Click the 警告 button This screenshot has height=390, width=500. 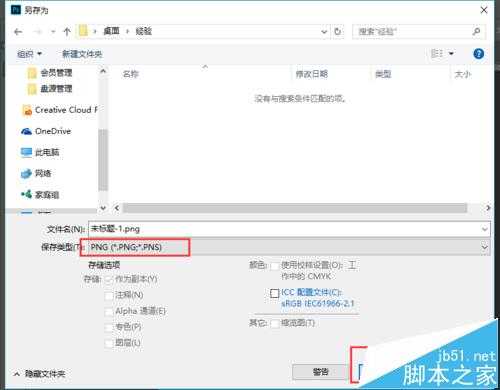(320, 372)
